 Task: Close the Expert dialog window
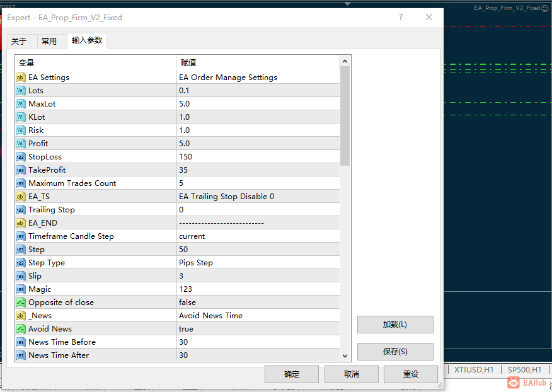(x=428, y=17)
